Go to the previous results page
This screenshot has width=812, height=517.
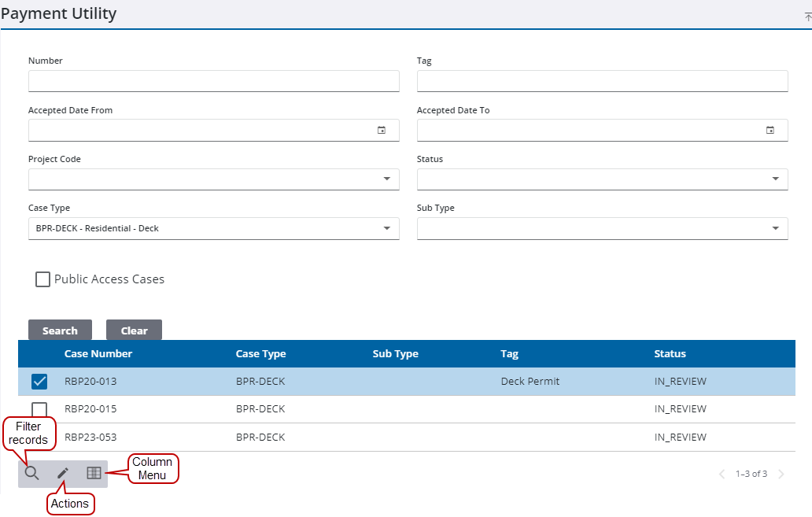pos(722,474)
